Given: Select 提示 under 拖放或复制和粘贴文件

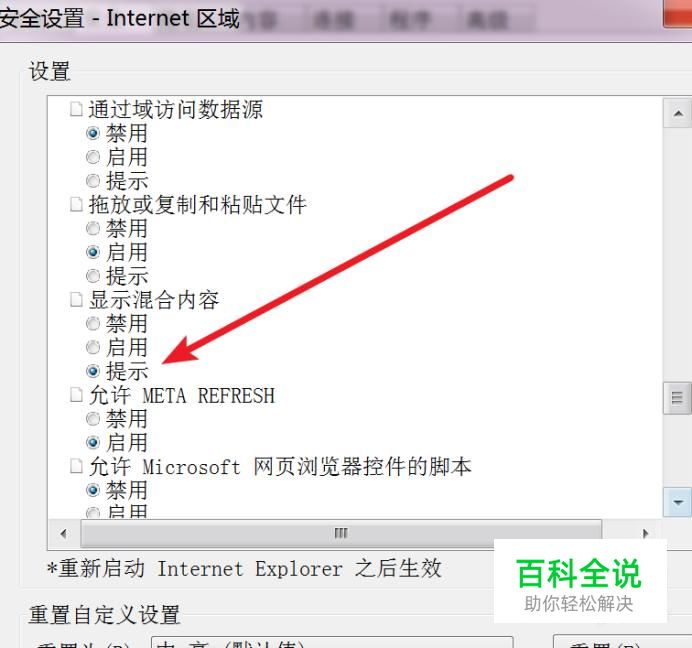Looking at the screenshot, I should coord(93,276).
